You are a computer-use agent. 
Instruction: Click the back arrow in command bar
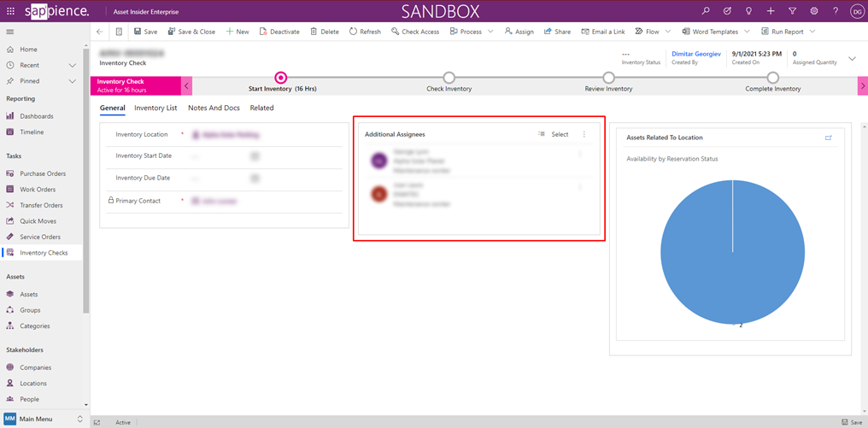[100, 32]
